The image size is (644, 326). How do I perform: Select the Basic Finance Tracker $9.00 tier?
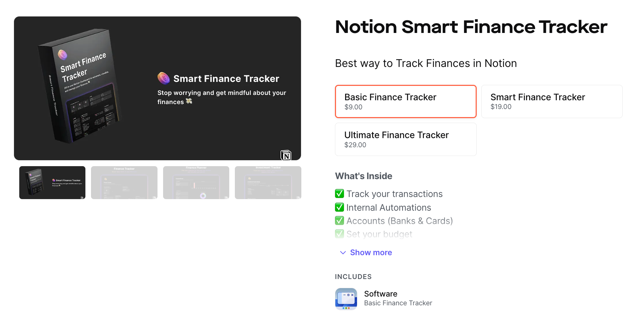[x=405, y=101]
